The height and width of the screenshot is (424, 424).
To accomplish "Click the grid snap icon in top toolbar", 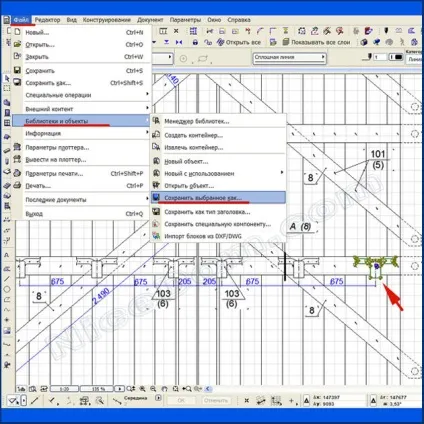I will [193, 31].
